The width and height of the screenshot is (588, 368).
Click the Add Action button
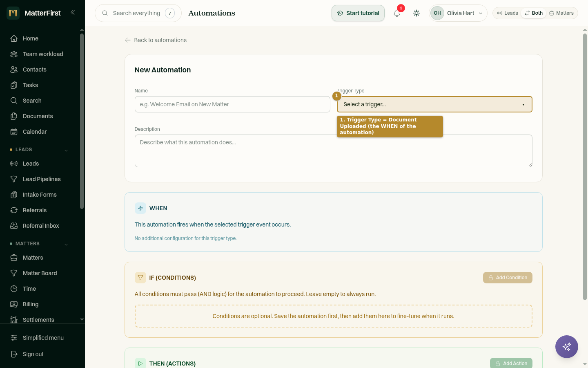pos(511,363)
